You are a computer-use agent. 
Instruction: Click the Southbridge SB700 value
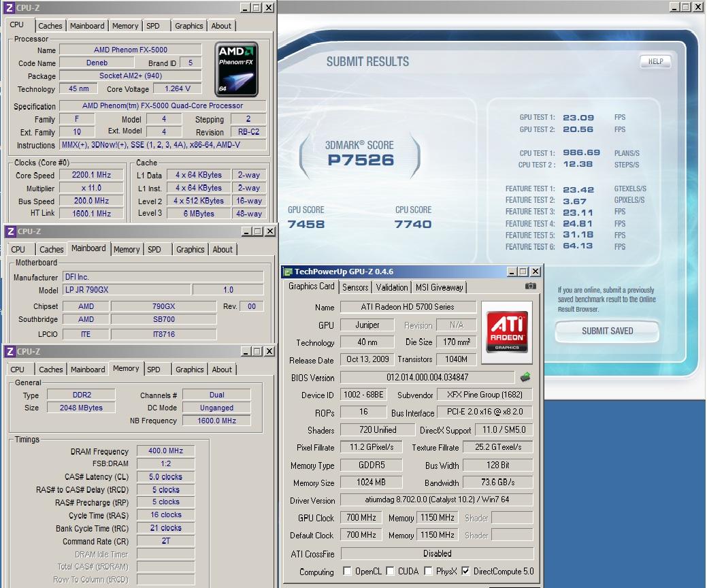click(164, 319)
